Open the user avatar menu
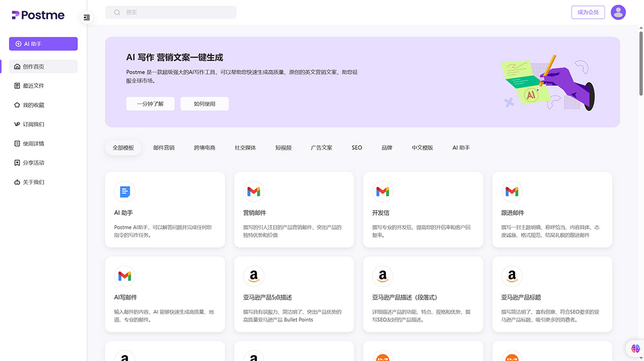Image resolution: width=644 pixels, height=361 pixels. click(618, 12)
